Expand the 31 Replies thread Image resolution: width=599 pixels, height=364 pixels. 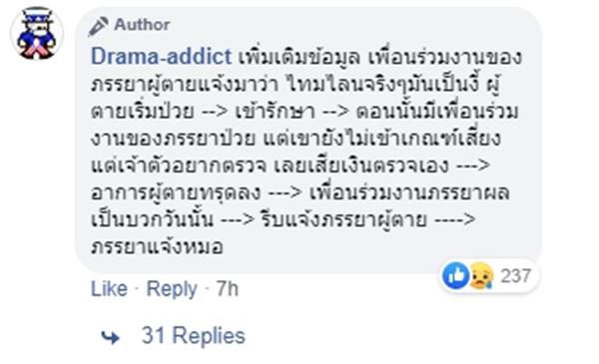[x=194, y=336]
